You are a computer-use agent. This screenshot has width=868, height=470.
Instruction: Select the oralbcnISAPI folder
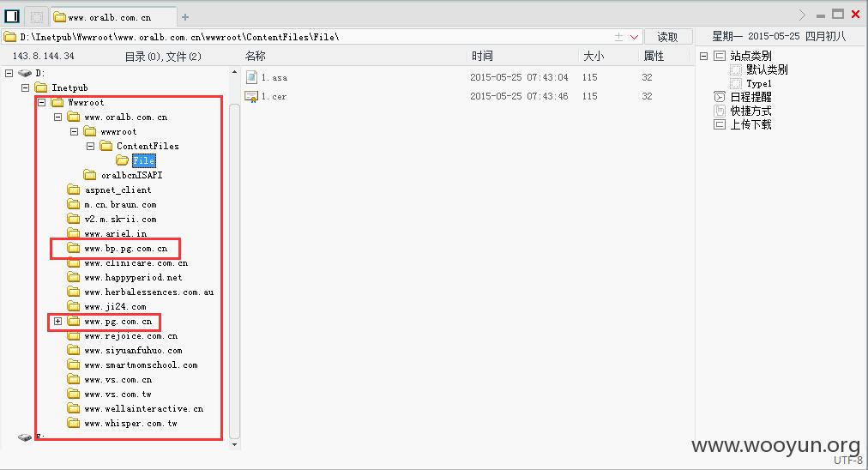[x=132, y=175]
